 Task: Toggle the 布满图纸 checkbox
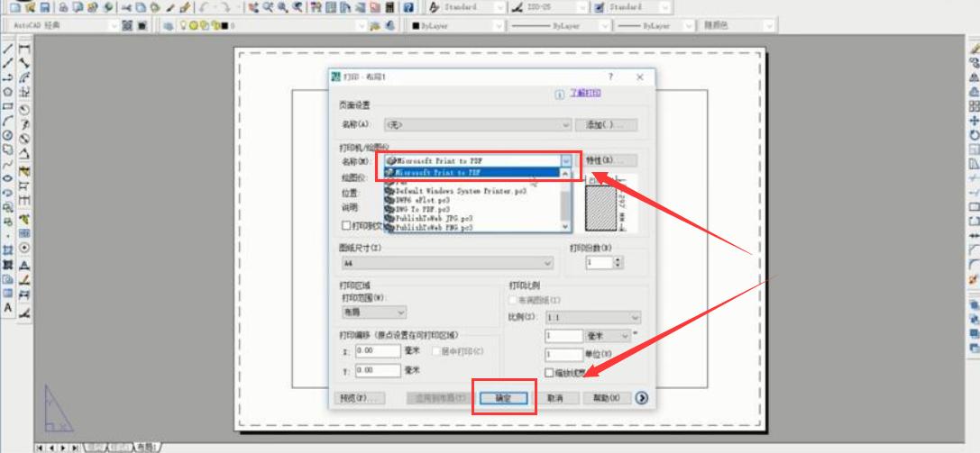click(512, 300)
